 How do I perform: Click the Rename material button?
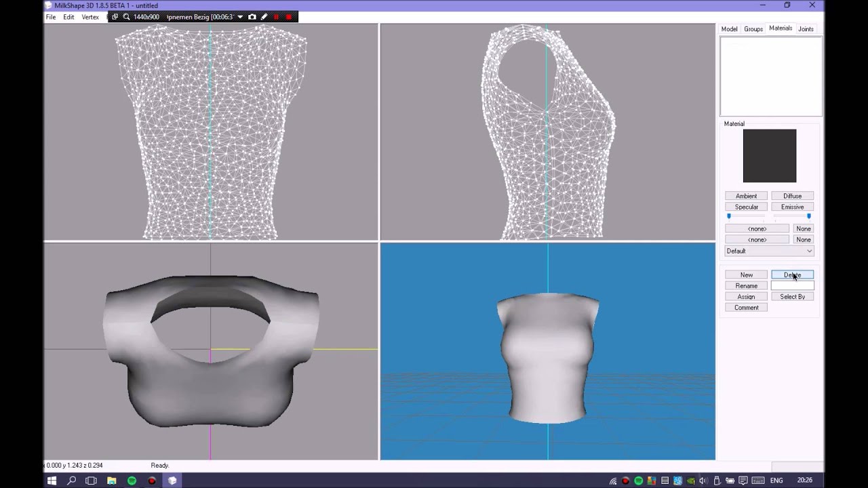click(746, 285)
